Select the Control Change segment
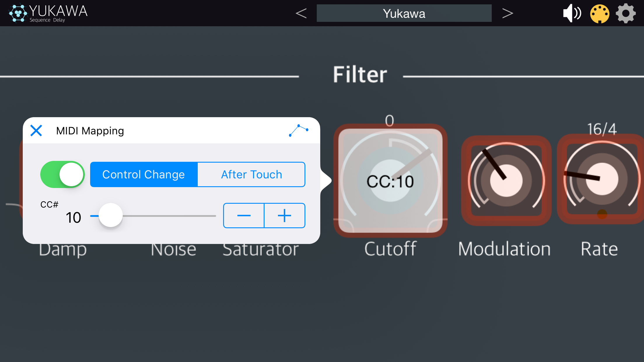The height and width of the screenshot is (362, 644). point(144,174)
